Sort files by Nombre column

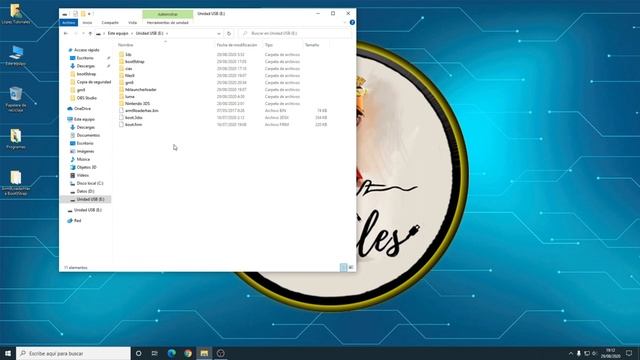(125, 45)
